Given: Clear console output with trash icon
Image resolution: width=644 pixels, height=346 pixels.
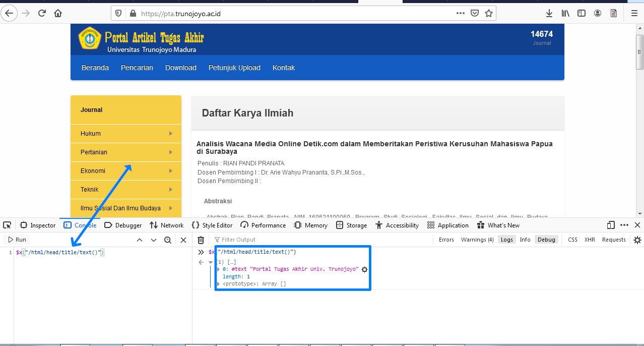Looking at the screenshot, I should [x=201, y=240].
